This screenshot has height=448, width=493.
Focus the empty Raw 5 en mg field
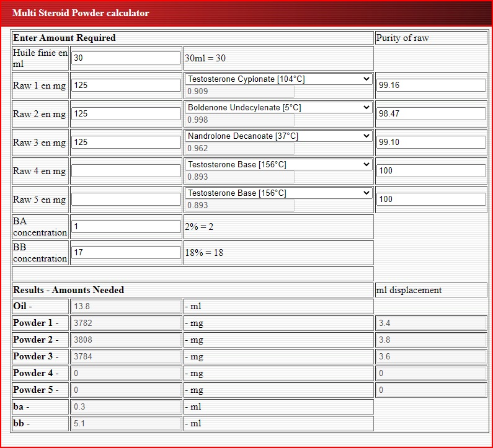[126, 200]
